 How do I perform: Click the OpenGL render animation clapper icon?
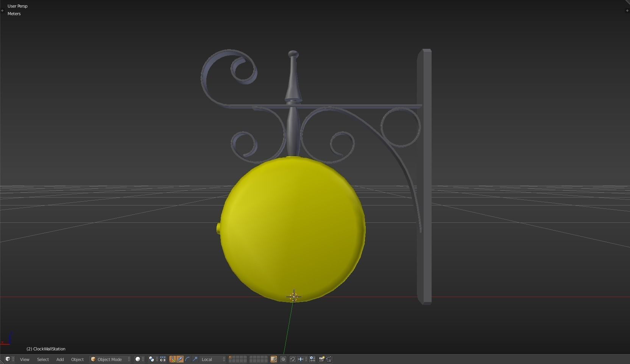coord(329,359)
